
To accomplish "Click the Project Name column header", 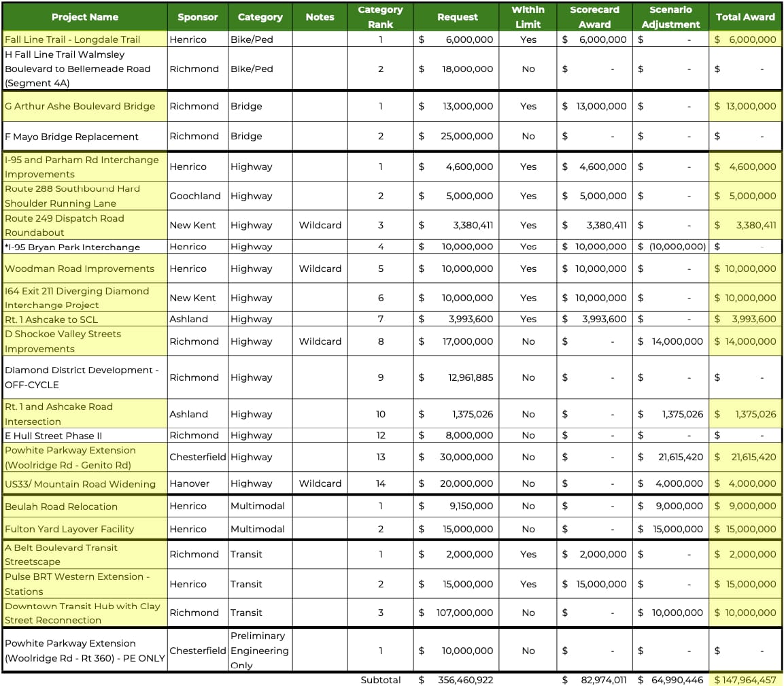I will pyautogui.click(x=84, y=17).
